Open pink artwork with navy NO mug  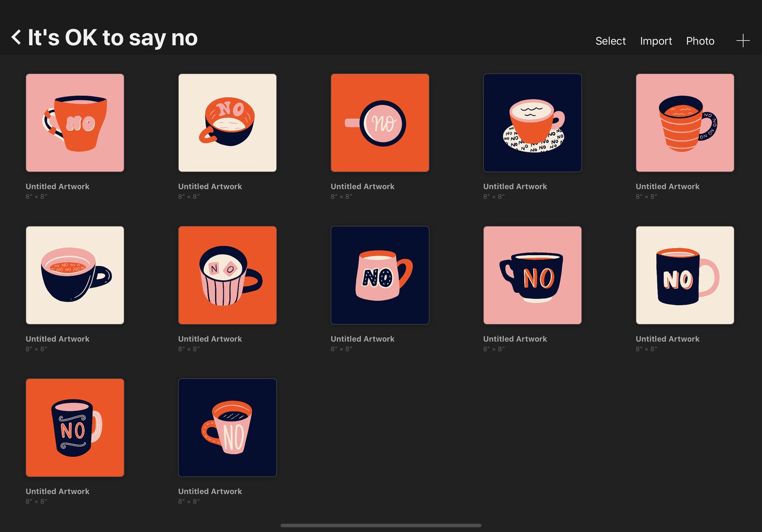click(x=532, y=275)
